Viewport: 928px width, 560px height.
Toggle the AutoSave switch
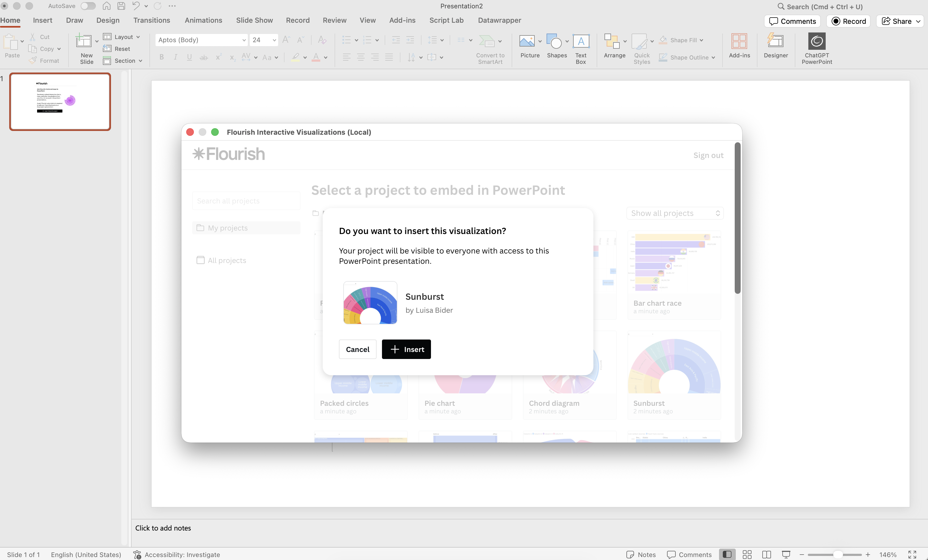coord(88,6)
